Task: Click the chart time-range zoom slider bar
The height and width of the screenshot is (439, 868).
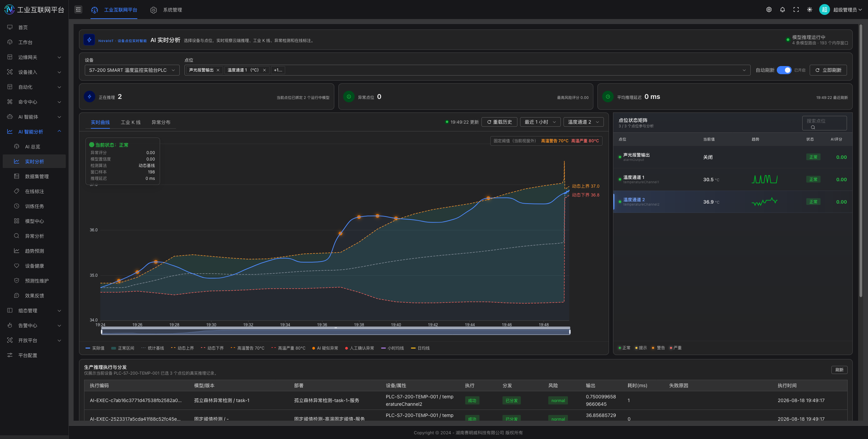Action: pos(336,332)
